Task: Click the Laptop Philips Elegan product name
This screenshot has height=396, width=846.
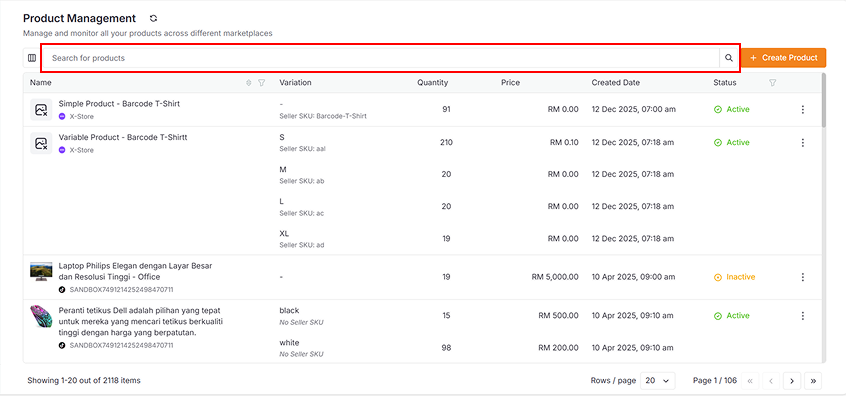Action: 135,271
